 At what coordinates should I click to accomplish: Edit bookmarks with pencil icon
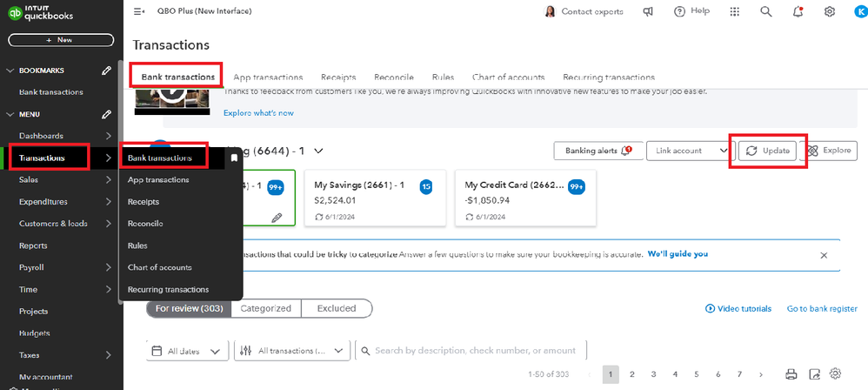point(106,71)
